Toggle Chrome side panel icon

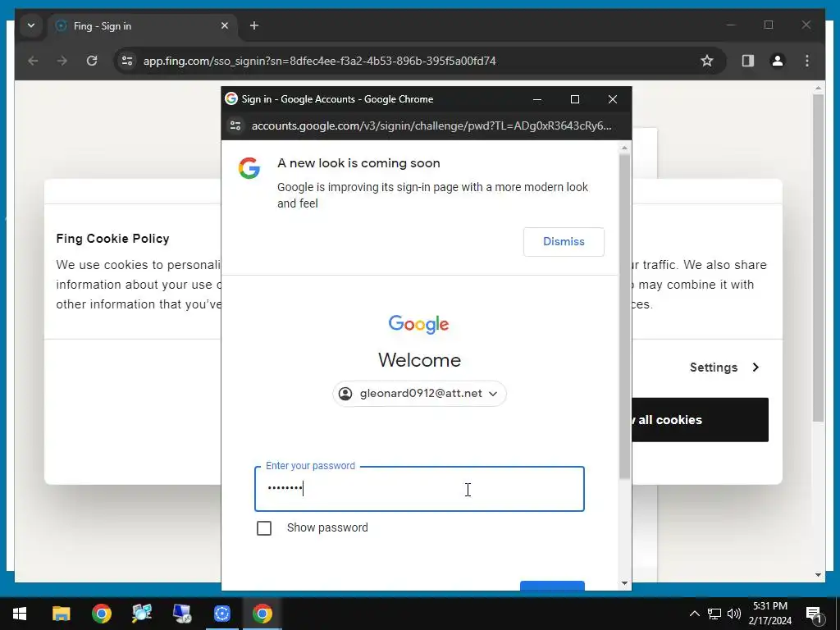748,61
